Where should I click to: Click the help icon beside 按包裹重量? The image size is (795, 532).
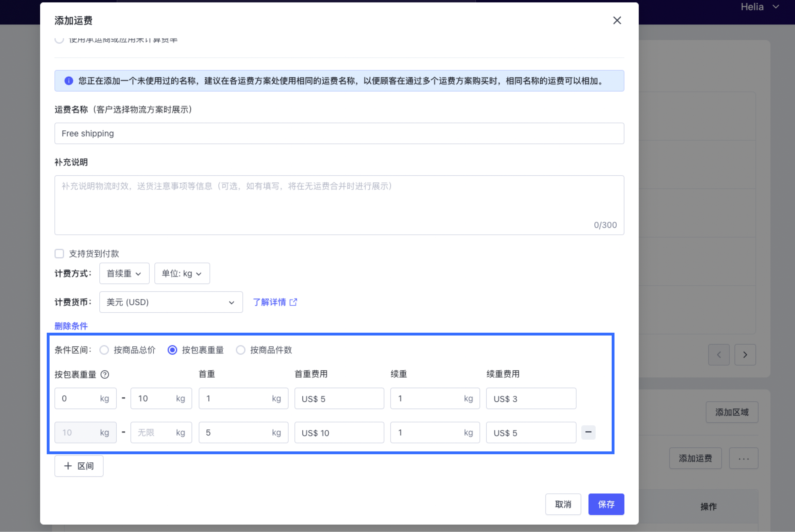[x=105, y=374]
